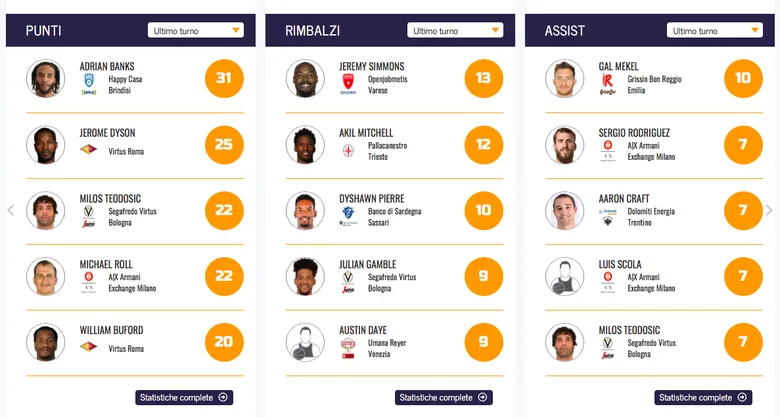
Task: Click the right carousel arrow
Action: [769, 210]
